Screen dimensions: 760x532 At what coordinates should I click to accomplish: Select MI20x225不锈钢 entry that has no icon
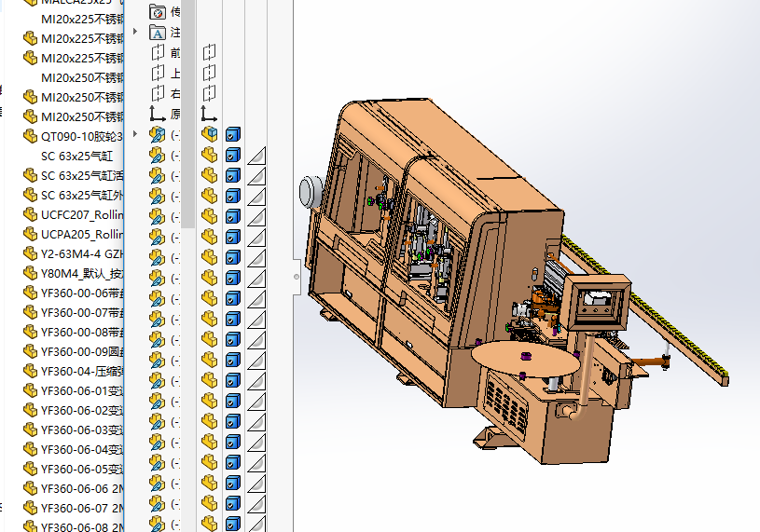[82, 19]
